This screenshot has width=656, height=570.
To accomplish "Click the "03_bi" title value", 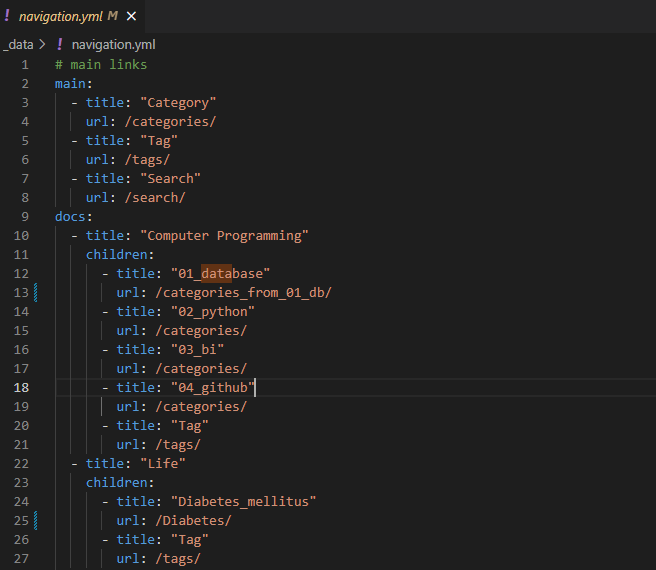I will click(x=197, y=349).
